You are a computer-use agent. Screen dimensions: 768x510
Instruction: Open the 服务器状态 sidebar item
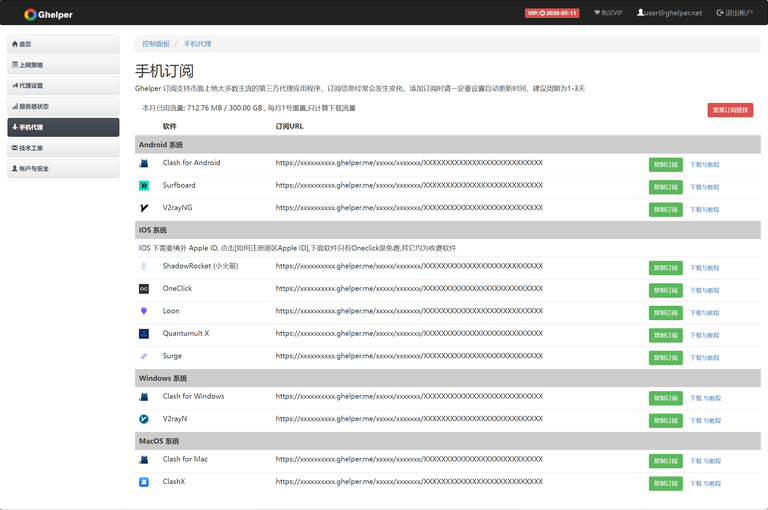coord(63,106)
